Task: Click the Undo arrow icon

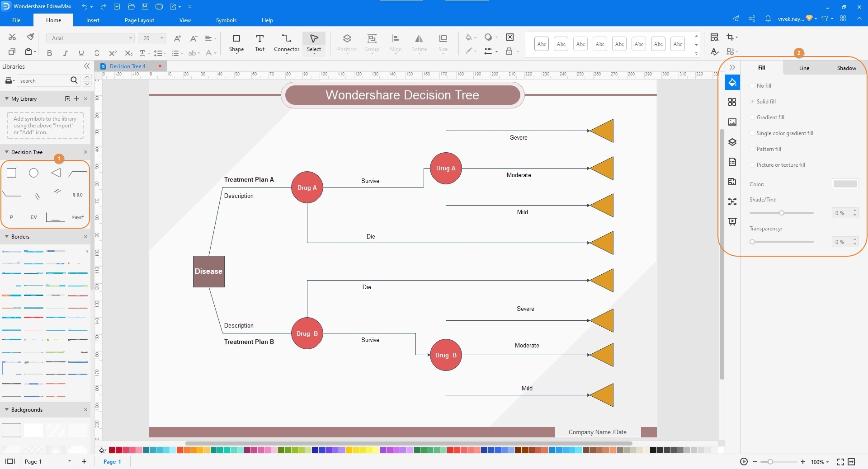Action: click(85, 6)
